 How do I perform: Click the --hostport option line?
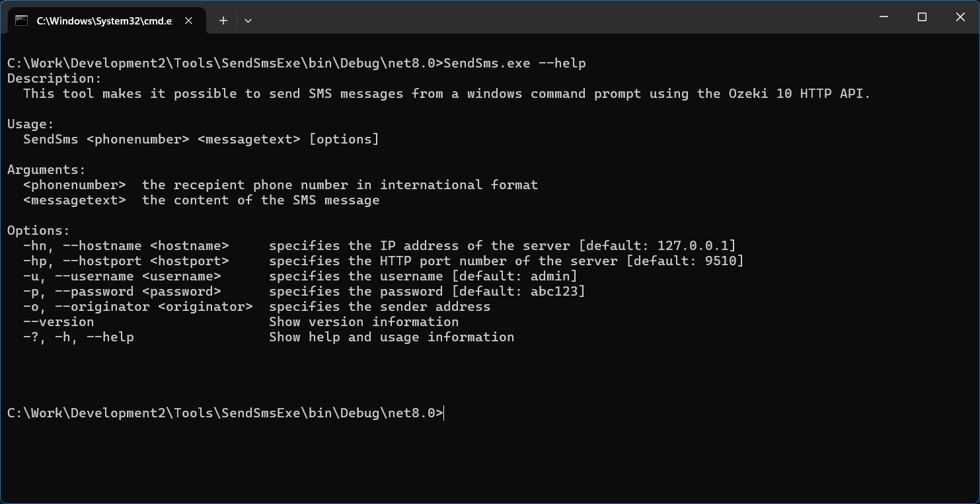383,261
